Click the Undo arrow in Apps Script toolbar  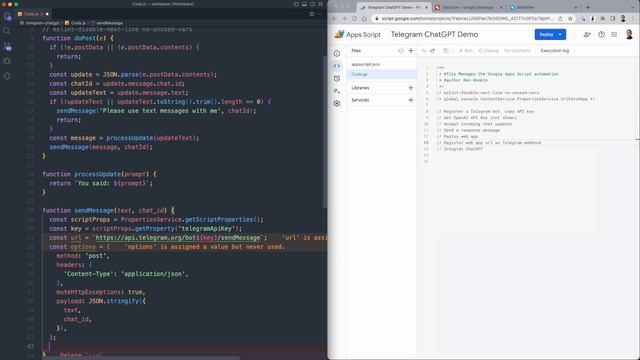tap(423, 51)
